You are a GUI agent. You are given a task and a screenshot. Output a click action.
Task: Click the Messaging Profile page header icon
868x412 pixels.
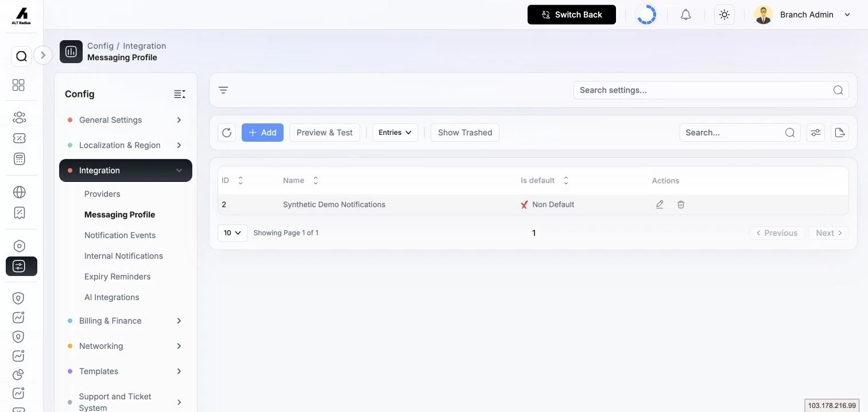[x=71, y=52]
